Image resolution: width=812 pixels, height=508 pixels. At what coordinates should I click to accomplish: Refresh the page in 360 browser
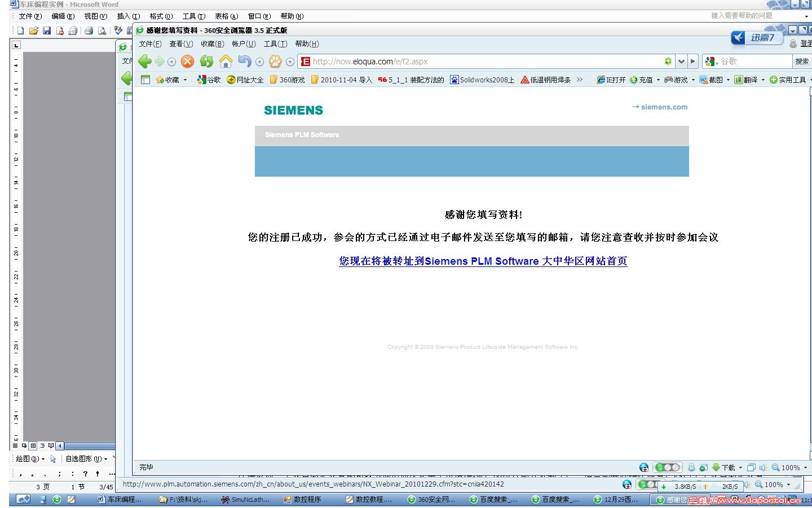(x=206, y=62)
